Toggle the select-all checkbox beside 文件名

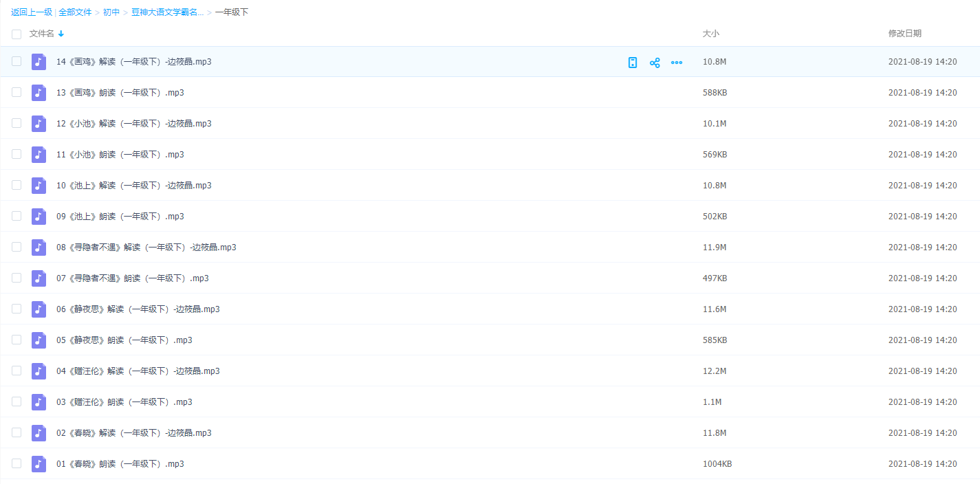pyautogui.click(x=17, y=34)
